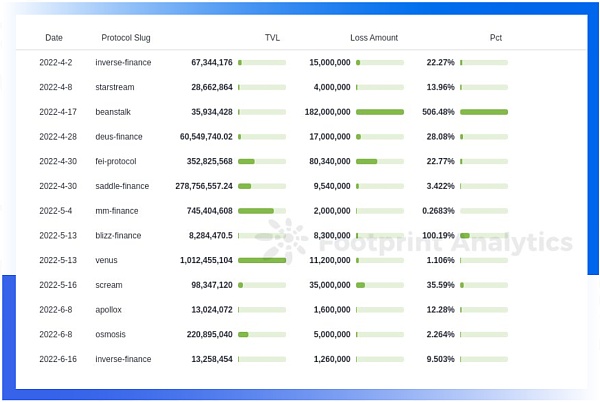Image resolution: width=600 pixels, height=402 pixels.
Task: Click the beanstalk protocol name
Action: click(x=113, y=112)
